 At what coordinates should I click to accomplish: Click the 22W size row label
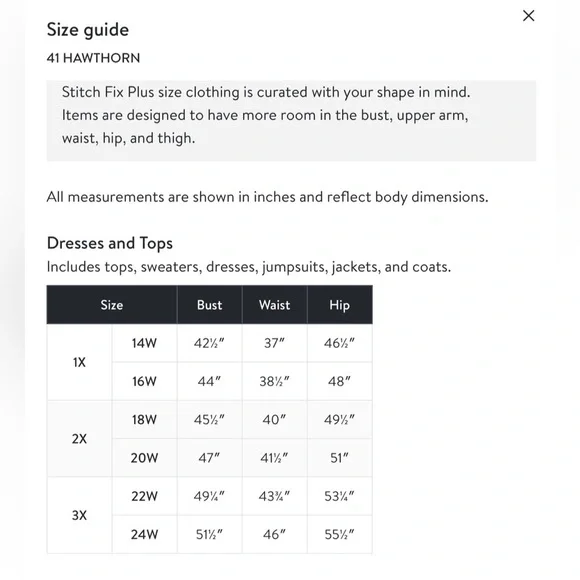coord(144,496)
